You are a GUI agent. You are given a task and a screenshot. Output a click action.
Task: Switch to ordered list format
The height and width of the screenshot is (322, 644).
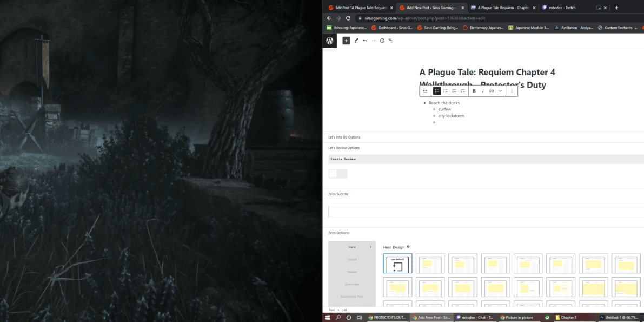click(446, 91)
